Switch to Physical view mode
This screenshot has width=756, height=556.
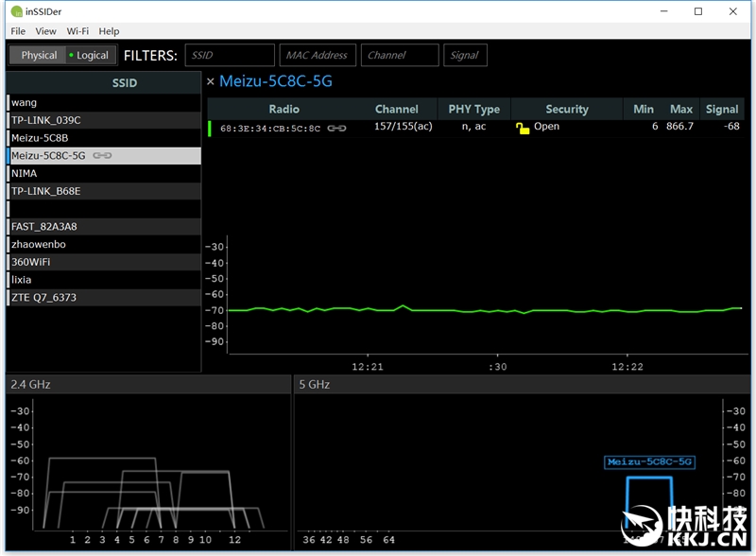(38, 55)
